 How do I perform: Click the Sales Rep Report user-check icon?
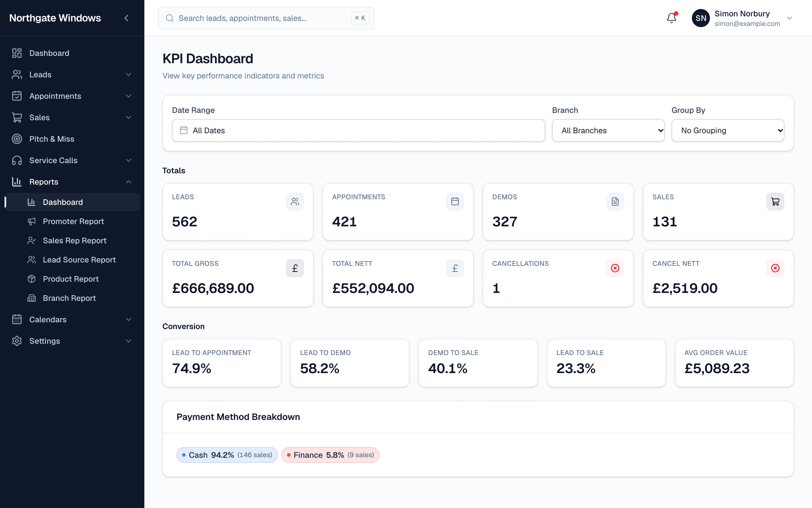click(32, 240)
